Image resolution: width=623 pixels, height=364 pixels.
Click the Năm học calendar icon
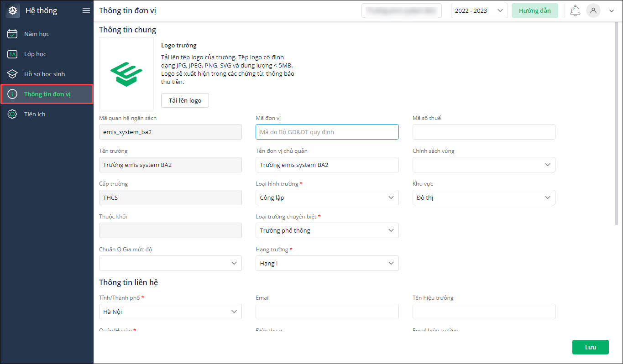coord(13,34)
